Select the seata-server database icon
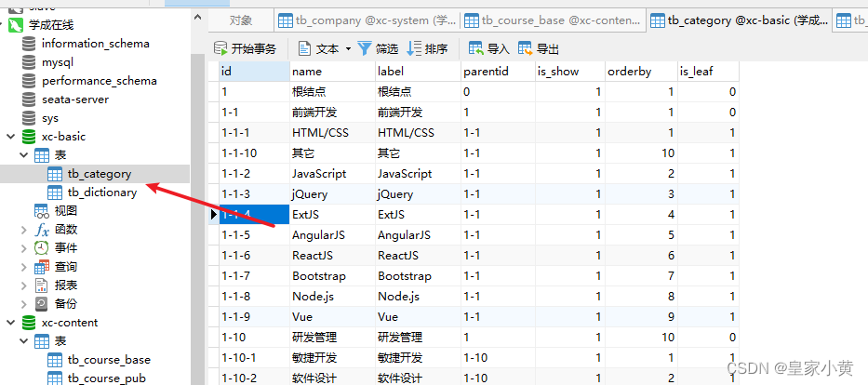 tap(29, 100)
